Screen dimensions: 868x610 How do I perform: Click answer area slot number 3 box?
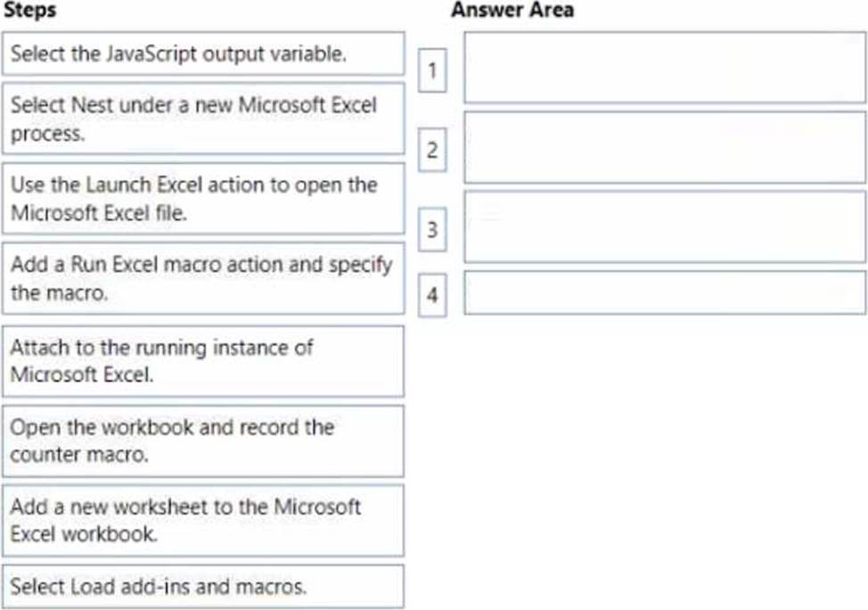tap(664, 227)
